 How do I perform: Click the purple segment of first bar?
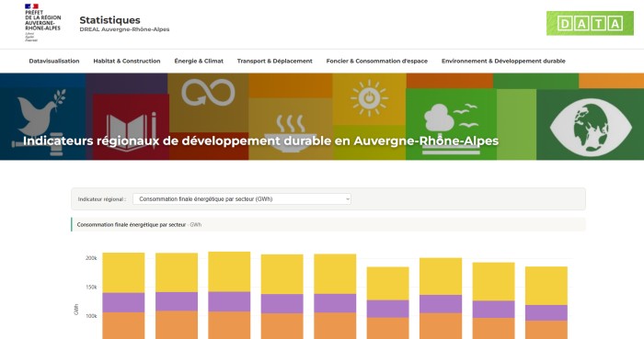tap(123, 302)
